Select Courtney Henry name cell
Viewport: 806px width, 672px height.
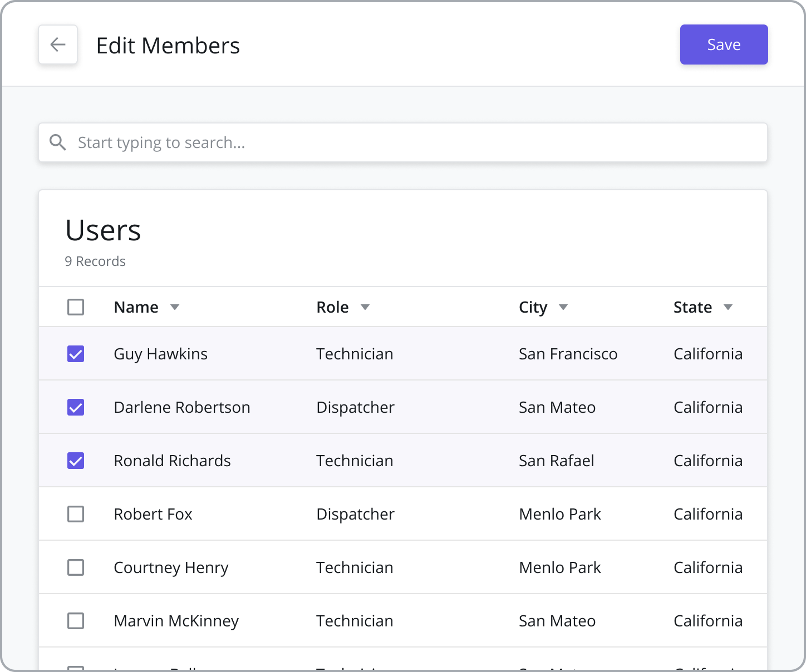coord(171,568)
